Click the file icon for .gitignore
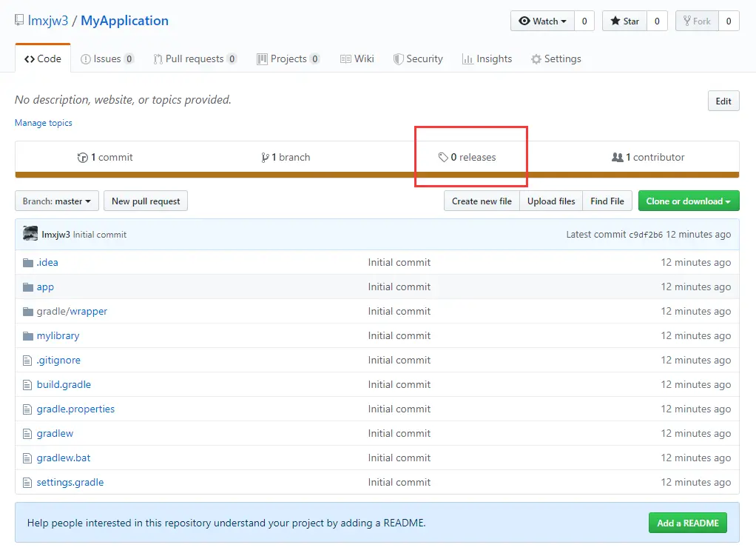The image size is (756, 556). [27, 361]
